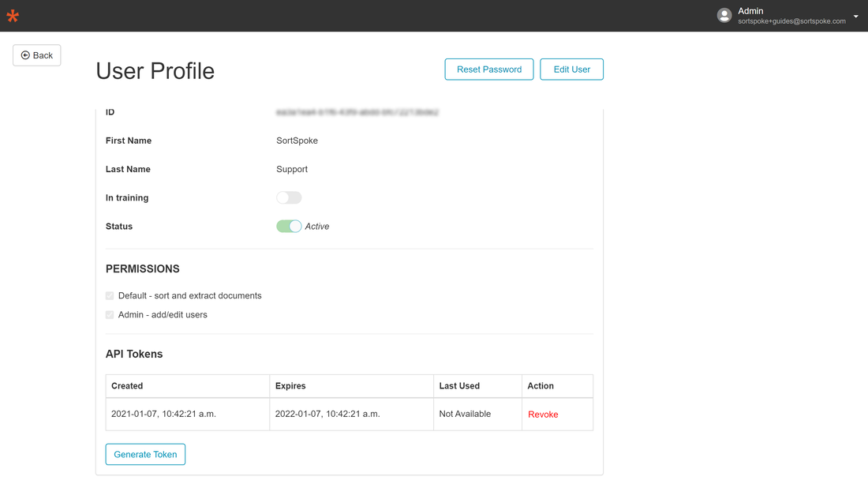The image size is (868, 488).
Task: Go back with the Back button
Action: [37, 55]
